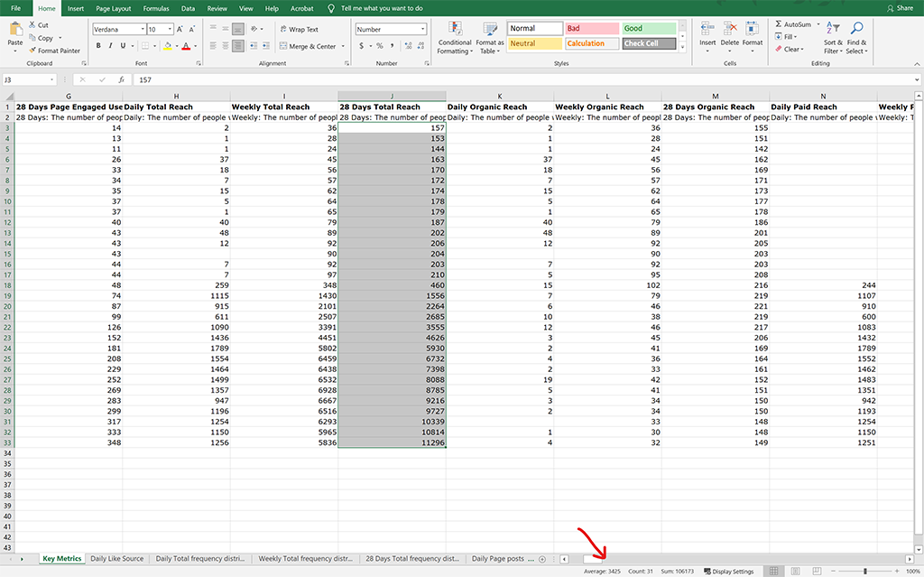
Task: Apply percent style
Action: click(380, 45)
